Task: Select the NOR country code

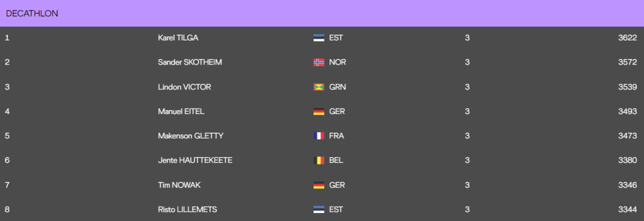Action: tap(337, 62)
